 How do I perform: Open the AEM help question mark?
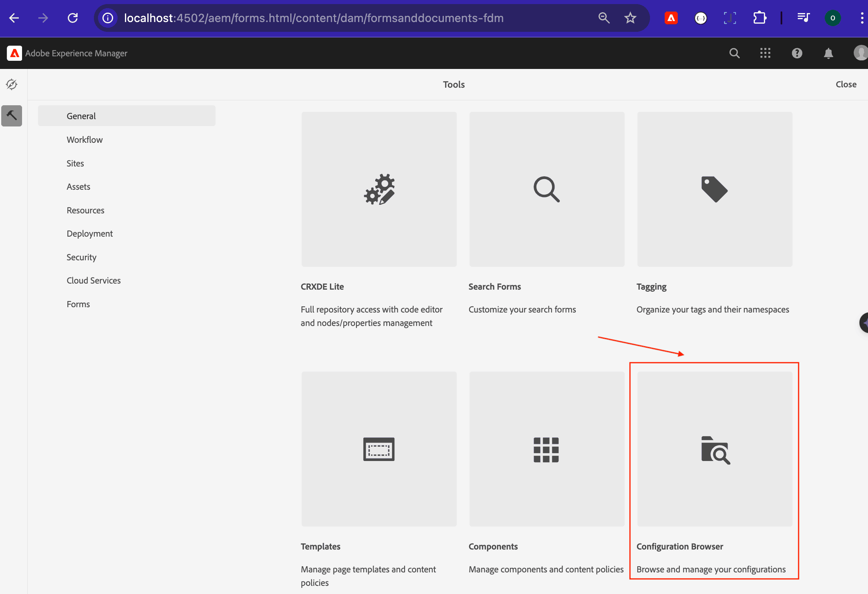tap(797, 53)
